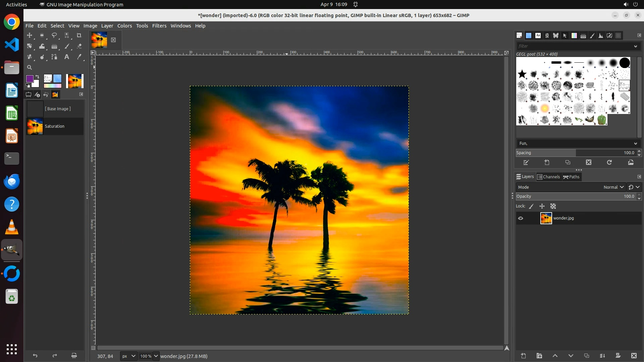Select the Base Image history entry
The image size is (644, 362).
(x=58, y=109)
